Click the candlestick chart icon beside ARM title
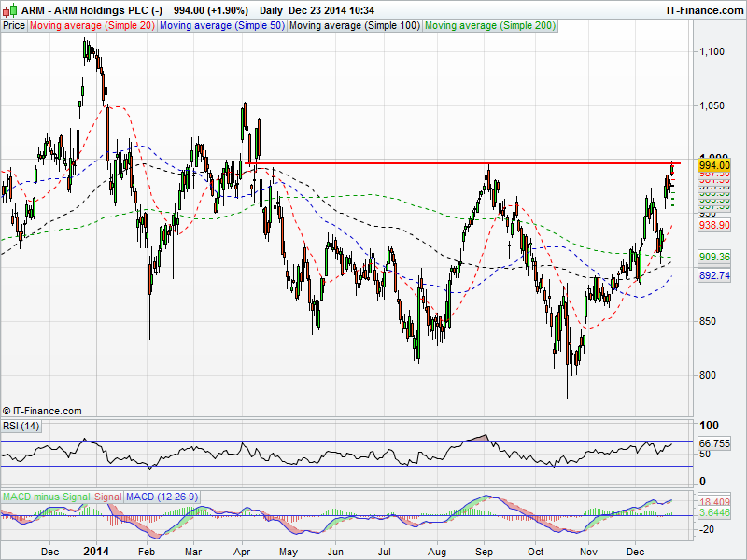747x560 pixels. [x=9, y=9]
